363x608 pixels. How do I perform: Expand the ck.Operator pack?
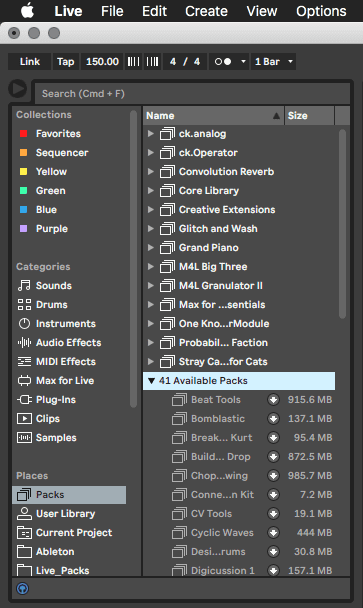click(x=151, y=153)
